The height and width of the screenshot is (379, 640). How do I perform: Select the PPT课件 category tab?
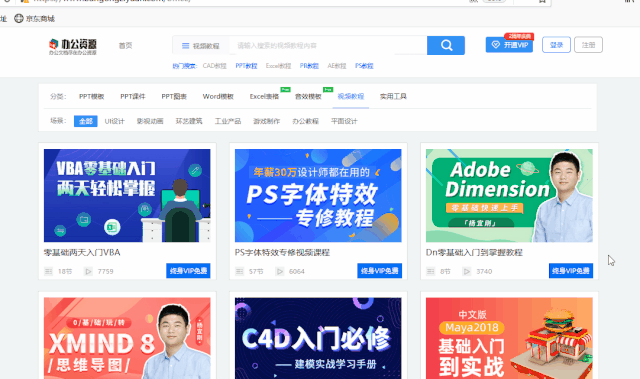pos(133,97)
